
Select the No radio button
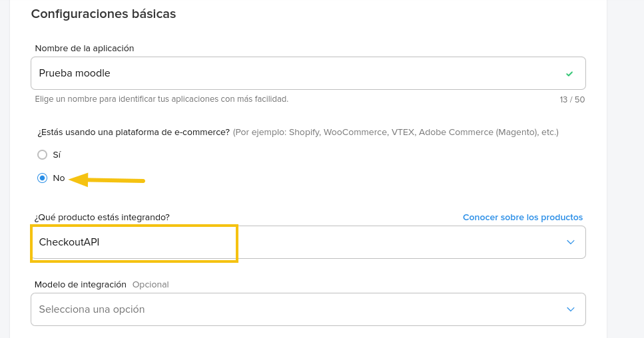pos(43,178)
